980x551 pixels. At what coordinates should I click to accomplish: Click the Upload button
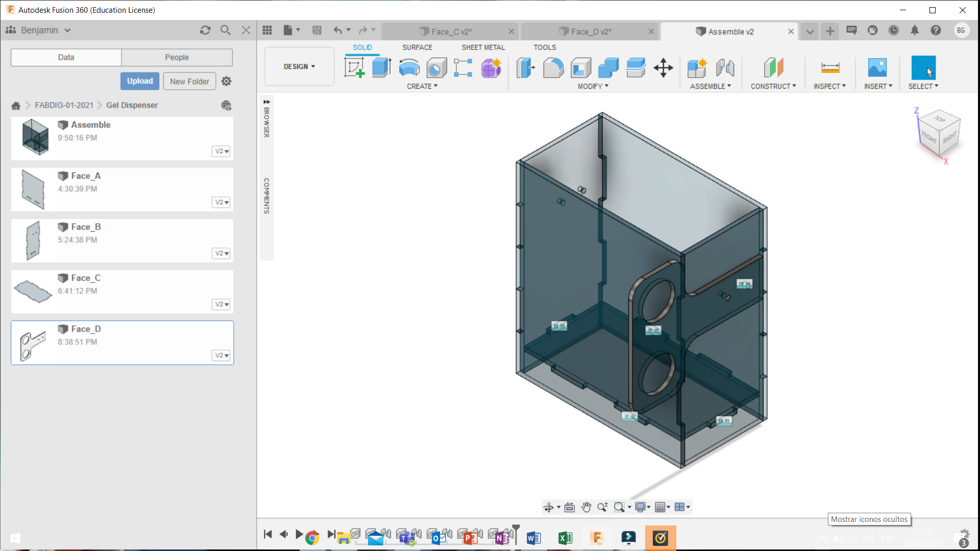coord(139,81)
